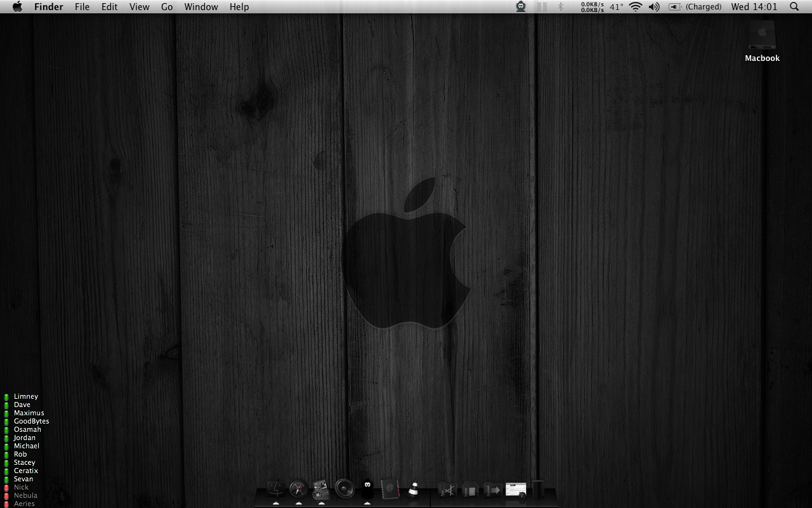Open Finder from the Dock
Viewport: 812px width, 508px height.
(275, 490)
